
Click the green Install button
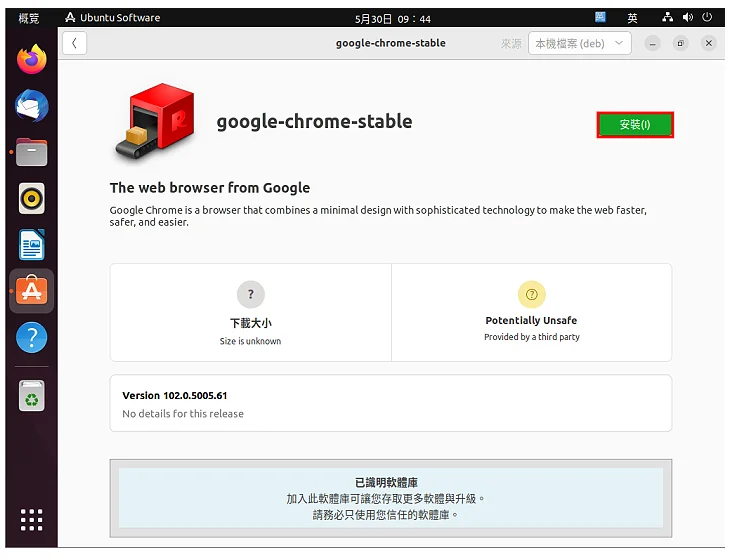pyautogui.click(x=634, y=124)
